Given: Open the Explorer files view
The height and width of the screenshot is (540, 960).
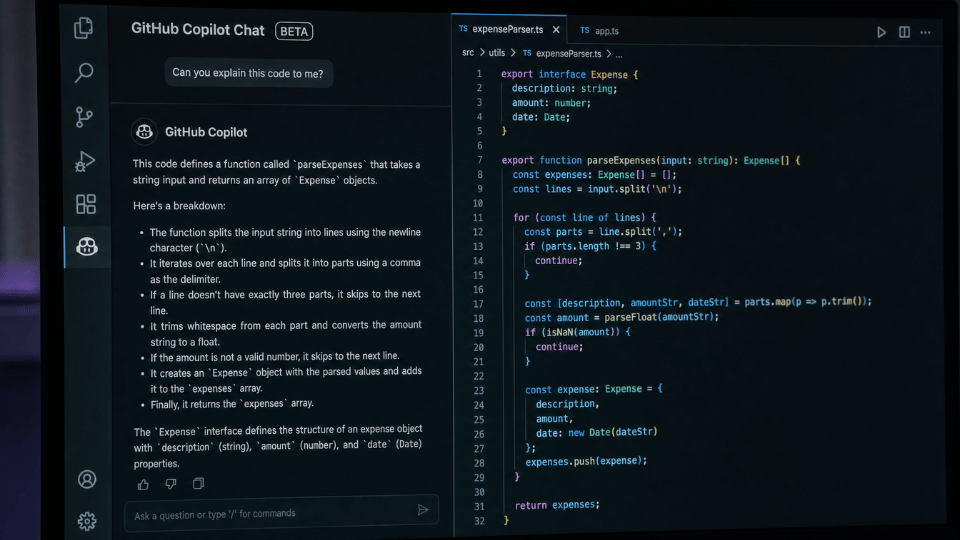Looking at the screenshot, I should [84, 28].
